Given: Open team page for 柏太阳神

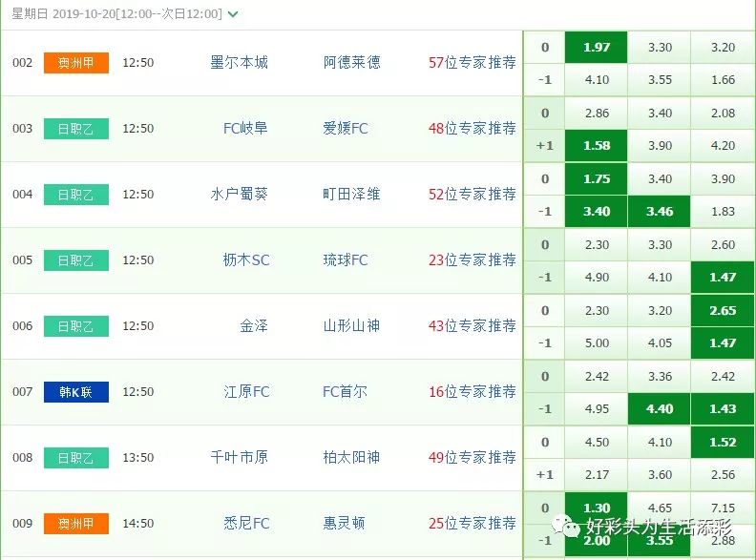Looking at the screenshot, I should point(351,457).
